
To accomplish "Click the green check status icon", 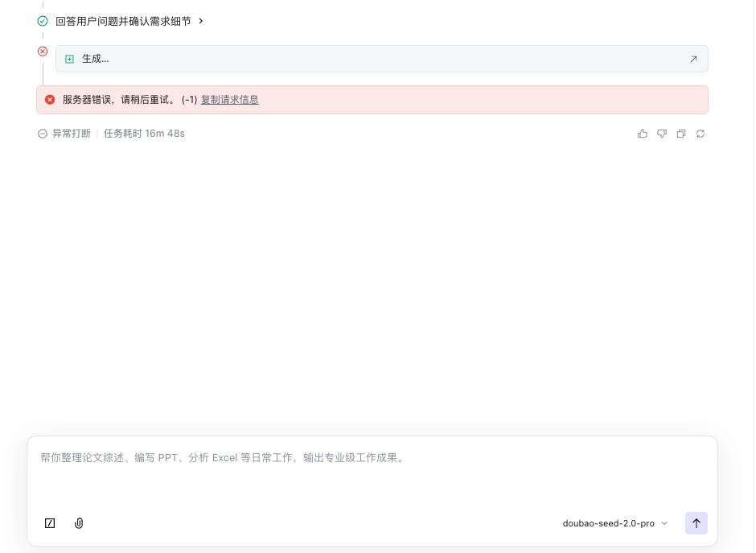I will (x=43, y=21).
